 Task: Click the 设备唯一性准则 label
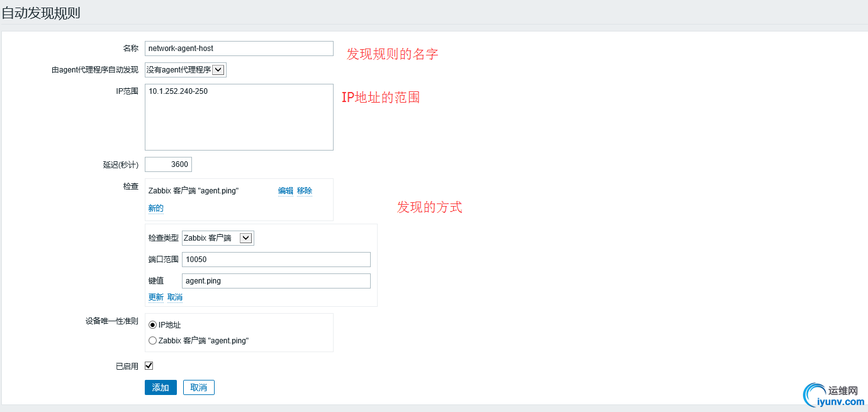pyautogui.click(x=112, y=321)
